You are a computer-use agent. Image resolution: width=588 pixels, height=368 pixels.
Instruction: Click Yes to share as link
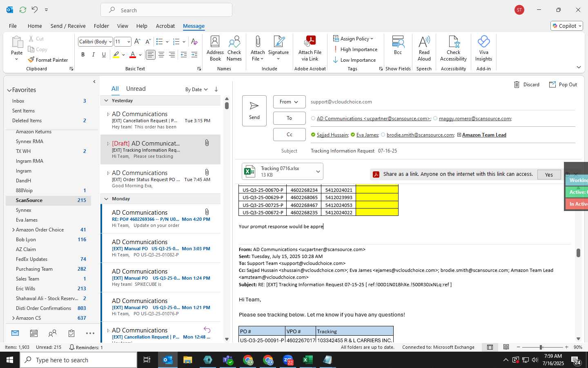pyautogui.click(x=549, y=175)
